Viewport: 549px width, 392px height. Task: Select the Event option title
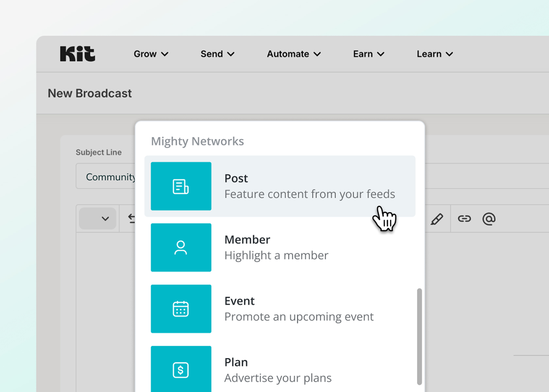tap(240, 301)
